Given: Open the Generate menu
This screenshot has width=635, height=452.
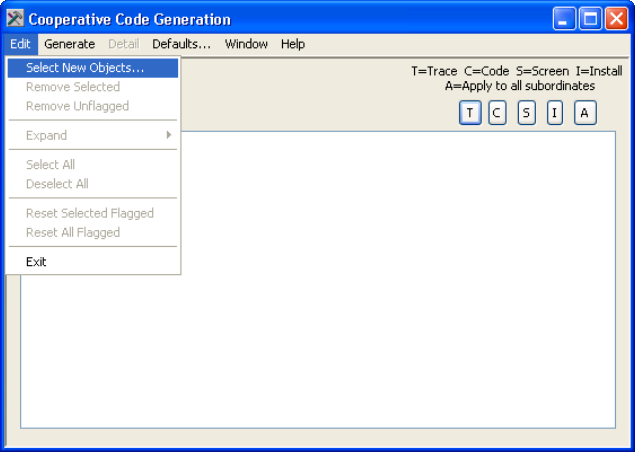Looking at the screenshot, I should (70, 44).
